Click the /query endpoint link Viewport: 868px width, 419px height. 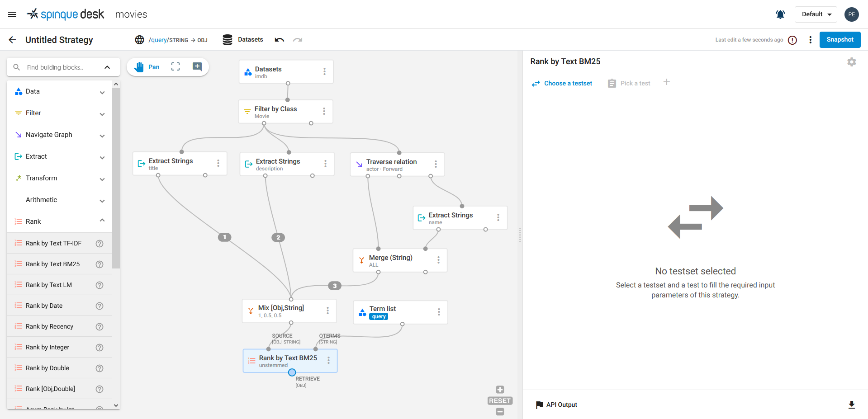(x=158, y=40)
